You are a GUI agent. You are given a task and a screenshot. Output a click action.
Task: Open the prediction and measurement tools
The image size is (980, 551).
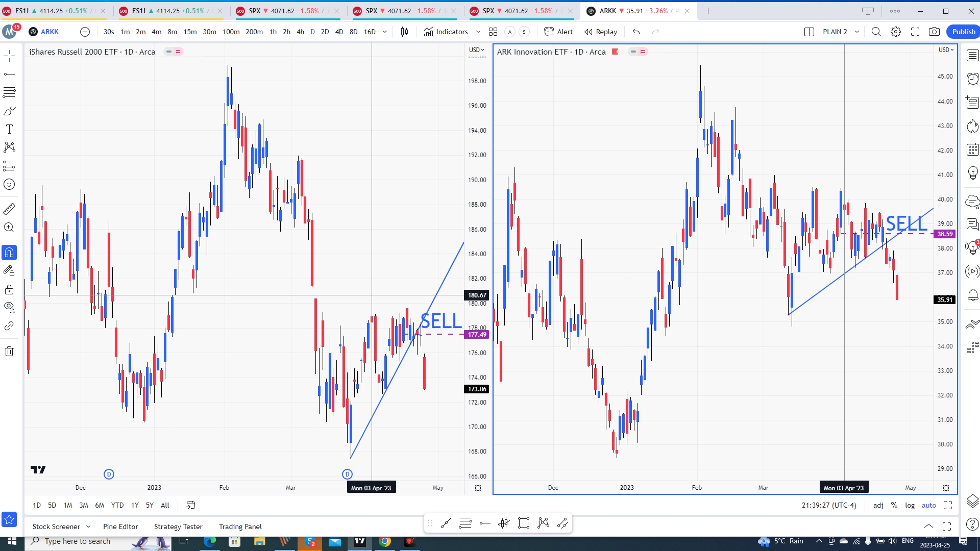[9, 166]
